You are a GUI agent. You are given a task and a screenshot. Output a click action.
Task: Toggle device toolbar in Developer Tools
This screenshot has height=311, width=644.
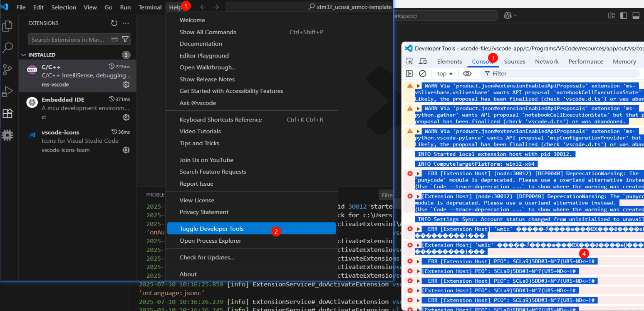click(423, 61)
